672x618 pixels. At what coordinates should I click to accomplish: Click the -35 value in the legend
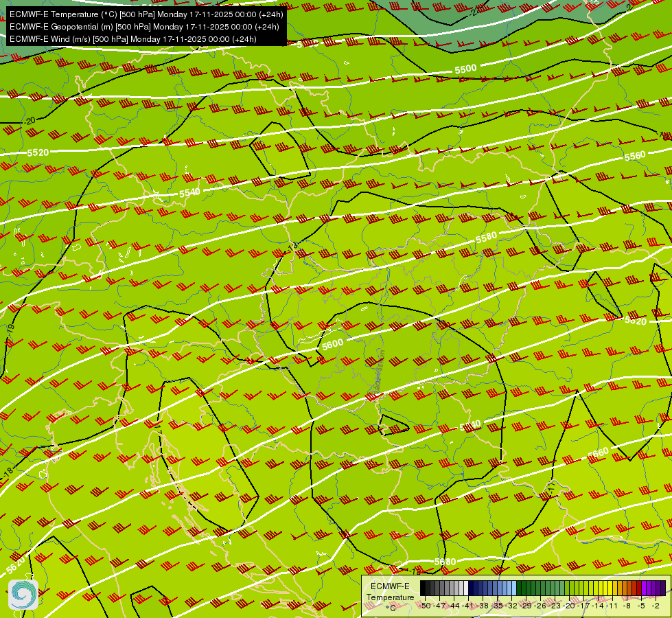(497, 606)
